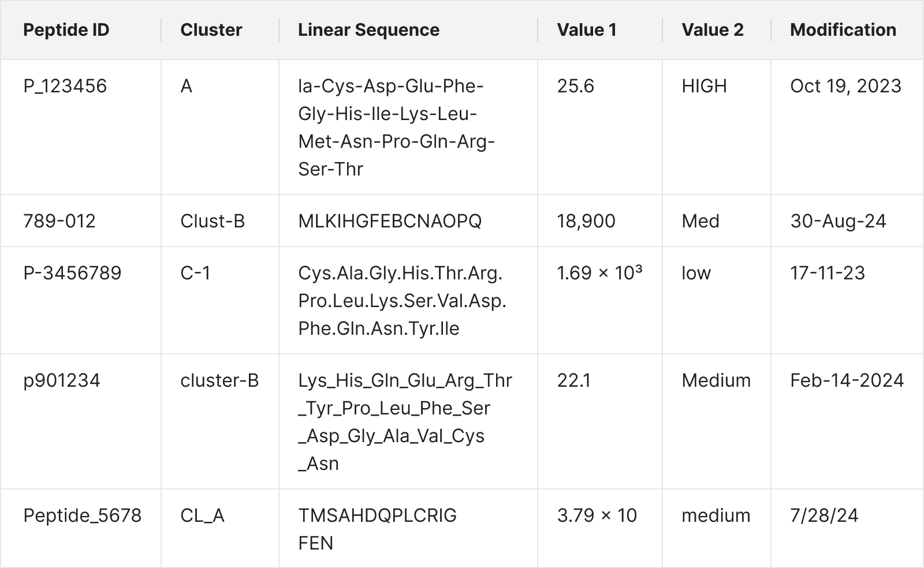This screenshot has height=568, width=924.
Task: Click the Cluster column header
Action: (x=211, y=30)
